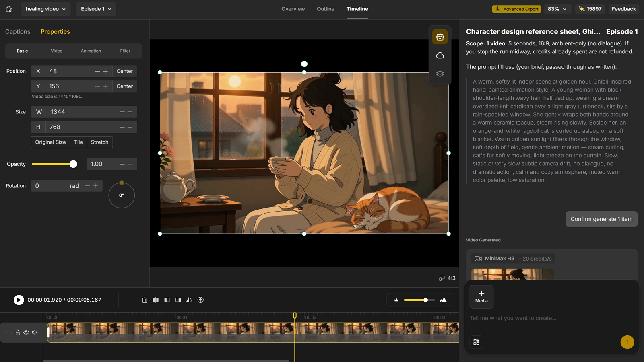Center the Y position
The height and width of the screenshot is (362, 644).
coord(125,86)
